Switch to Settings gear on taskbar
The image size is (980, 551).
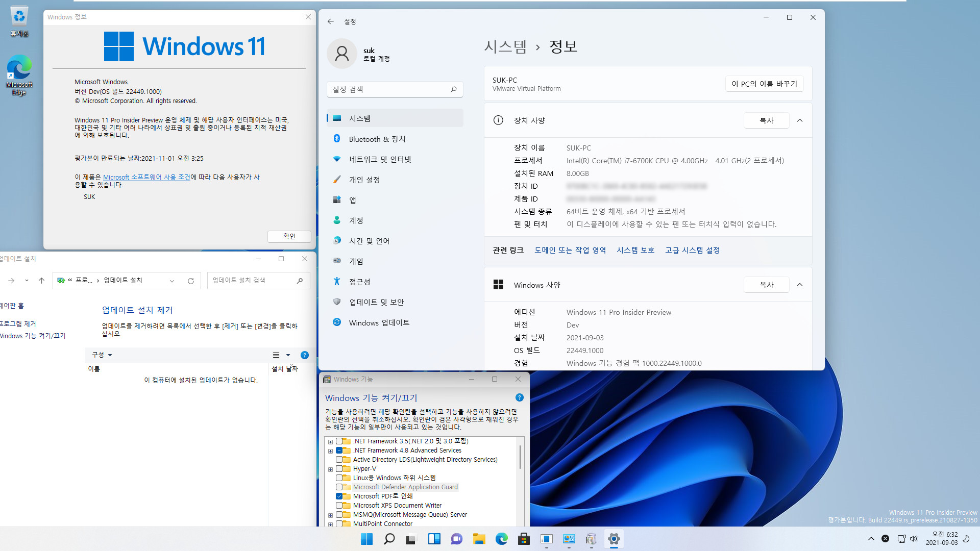click(x=614, y=539)
